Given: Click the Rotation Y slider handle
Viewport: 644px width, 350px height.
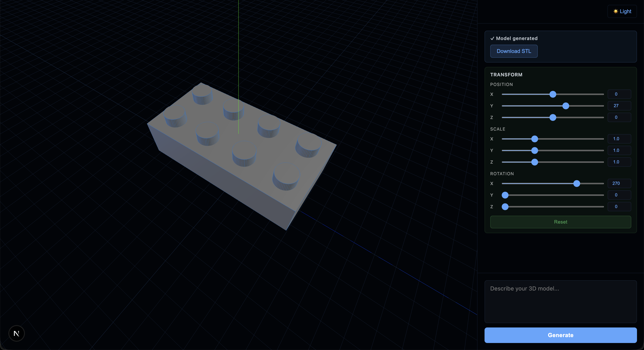Looking at the screenshot, I should tap(505, 195).
